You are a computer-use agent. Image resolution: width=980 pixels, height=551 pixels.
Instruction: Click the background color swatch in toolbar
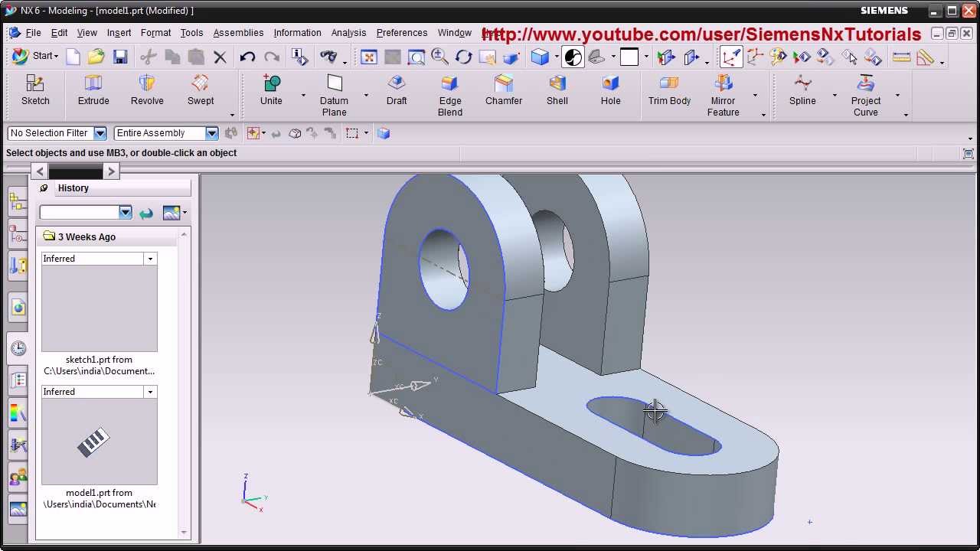[x=629, y=57]
